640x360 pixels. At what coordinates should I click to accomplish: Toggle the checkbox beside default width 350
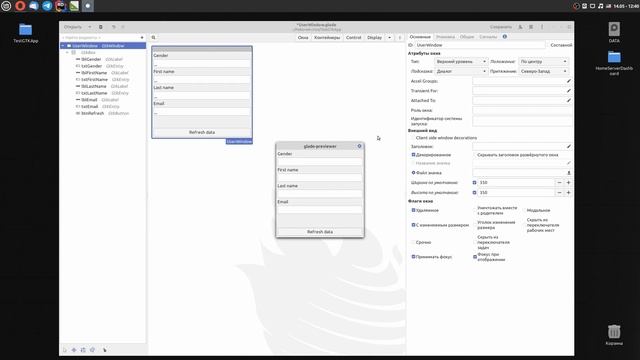point(474,183)
